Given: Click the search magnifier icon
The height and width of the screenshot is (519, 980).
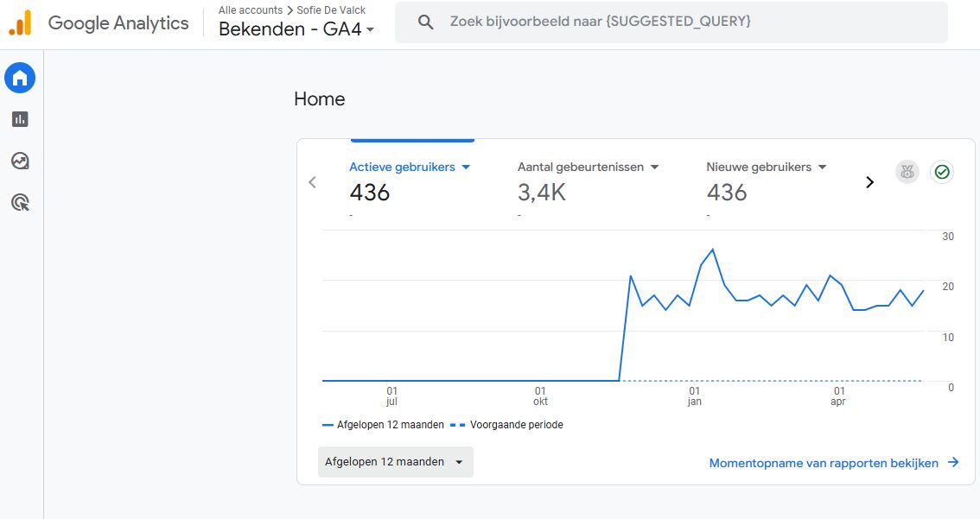Looking at the screenshot, I should point(426,22).
